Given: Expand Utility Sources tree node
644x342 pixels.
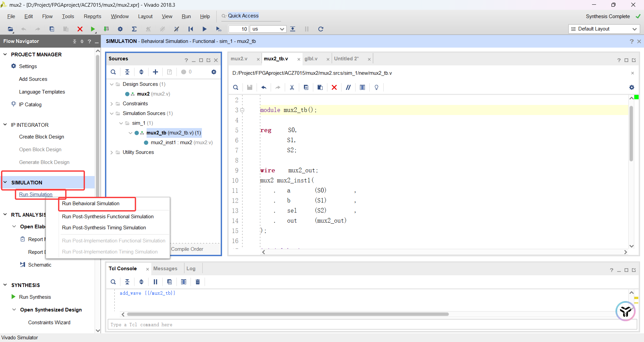Looking at the screenshot, I should pyautogui.click(x=112, y=152).
